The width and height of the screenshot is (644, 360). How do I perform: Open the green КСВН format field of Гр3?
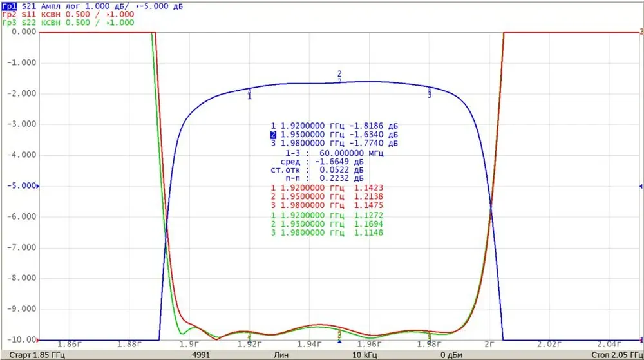(x=50, y=23)
